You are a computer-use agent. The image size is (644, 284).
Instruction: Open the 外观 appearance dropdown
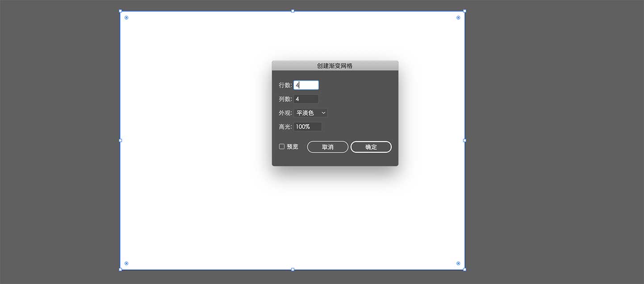pyautogui.click(x=310, y=113)
